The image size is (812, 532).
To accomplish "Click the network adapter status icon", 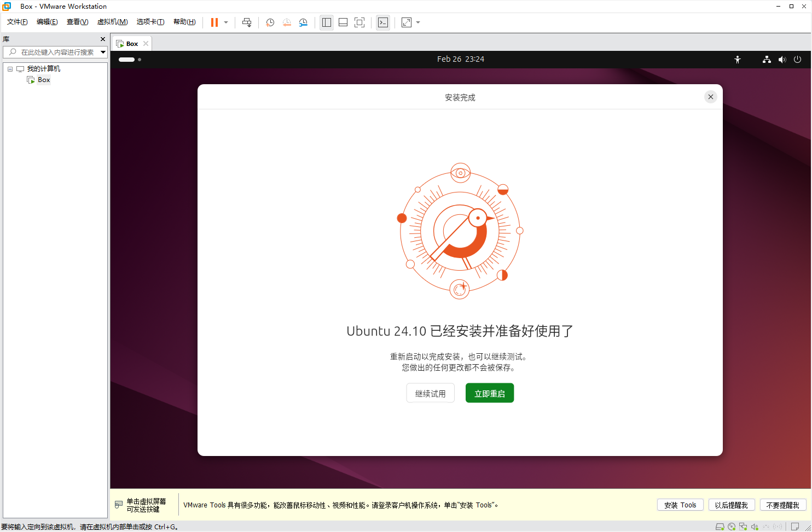I will click(x=743, y=527).
